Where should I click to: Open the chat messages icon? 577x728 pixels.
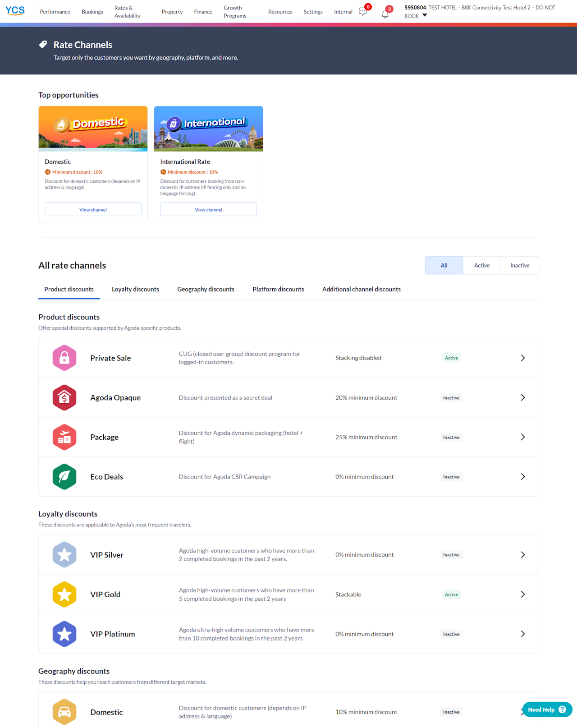pos(363,12)
